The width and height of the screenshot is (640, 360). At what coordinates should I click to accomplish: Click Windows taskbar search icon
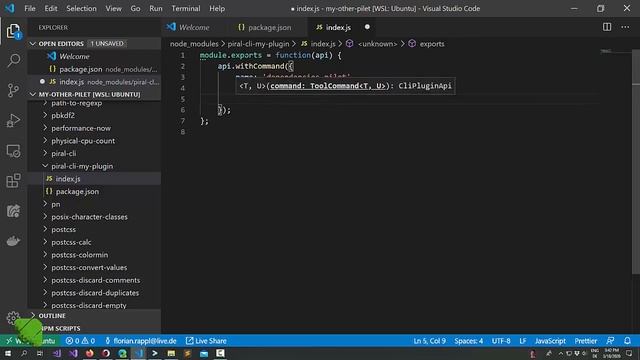[24, 353]
